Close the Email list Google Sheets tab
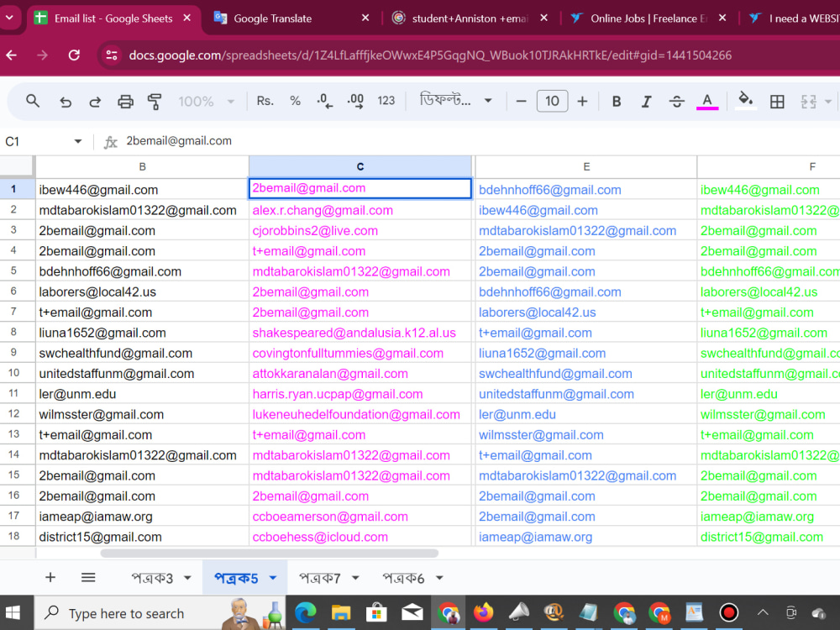The height and width of the screenshot is (630, 840). tap(187, 18)
